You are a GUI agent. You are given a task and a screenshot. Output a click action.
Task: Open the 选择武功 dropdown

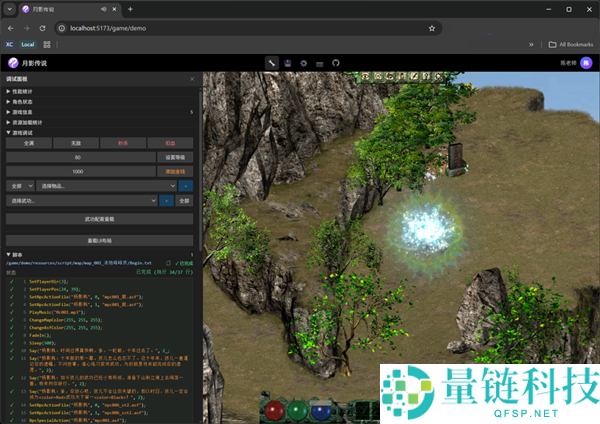tap(82, 201)
